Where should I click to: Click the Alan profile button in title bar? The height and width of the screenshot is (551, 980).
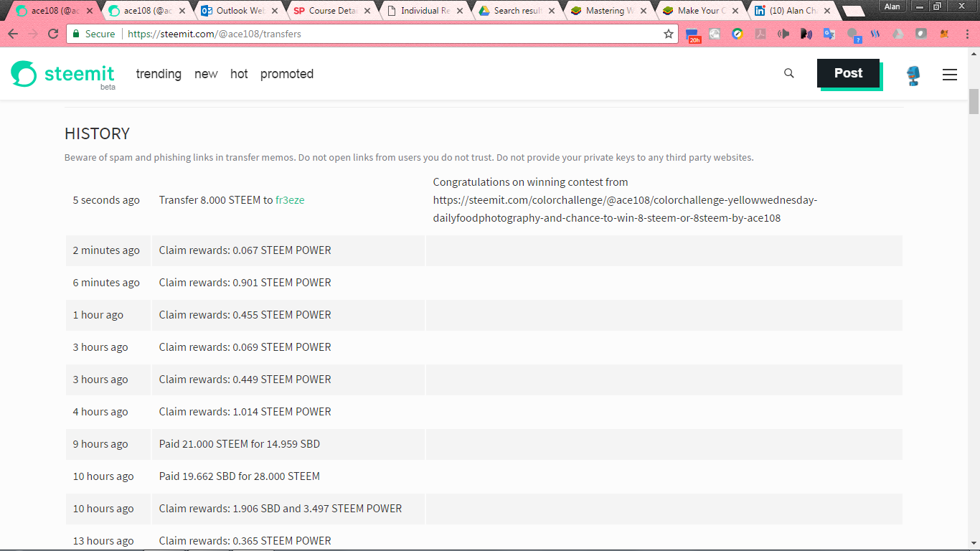click(892, 6)
